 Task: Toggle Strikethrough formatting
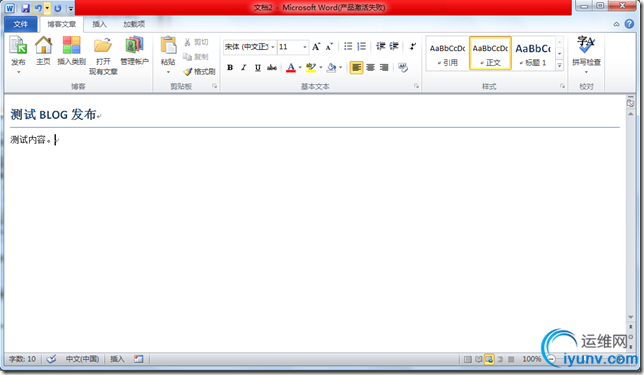[x=271, y=67]
